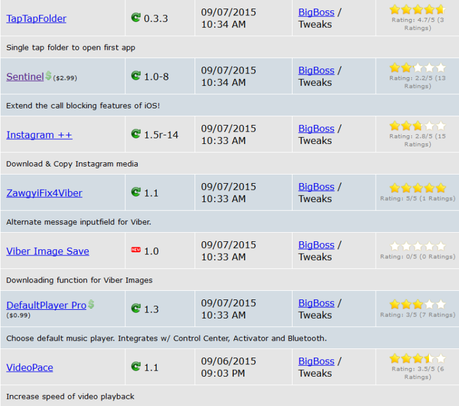
Task: Click the star rating for Sentinel
Action: [418, 68]
